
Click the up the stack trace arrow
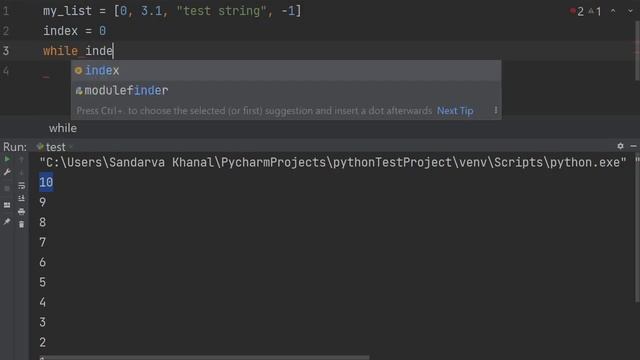point(22,160)
